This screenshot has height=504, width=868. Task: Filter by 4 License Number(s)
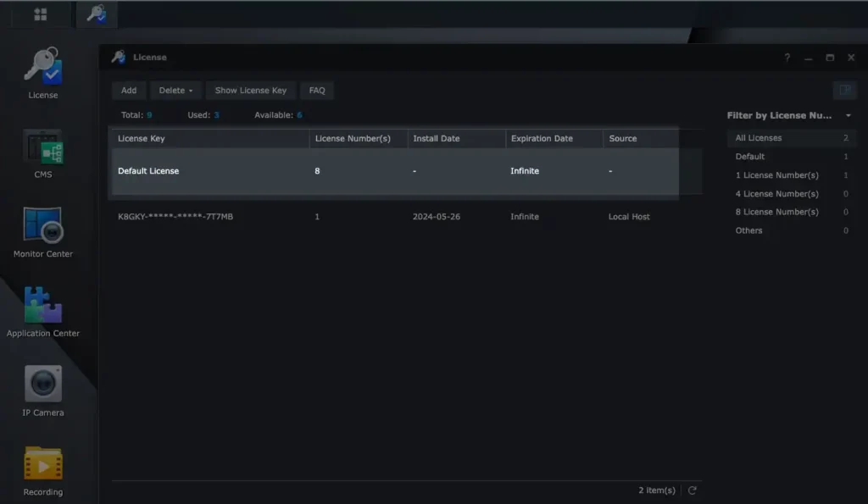point(791,194)
